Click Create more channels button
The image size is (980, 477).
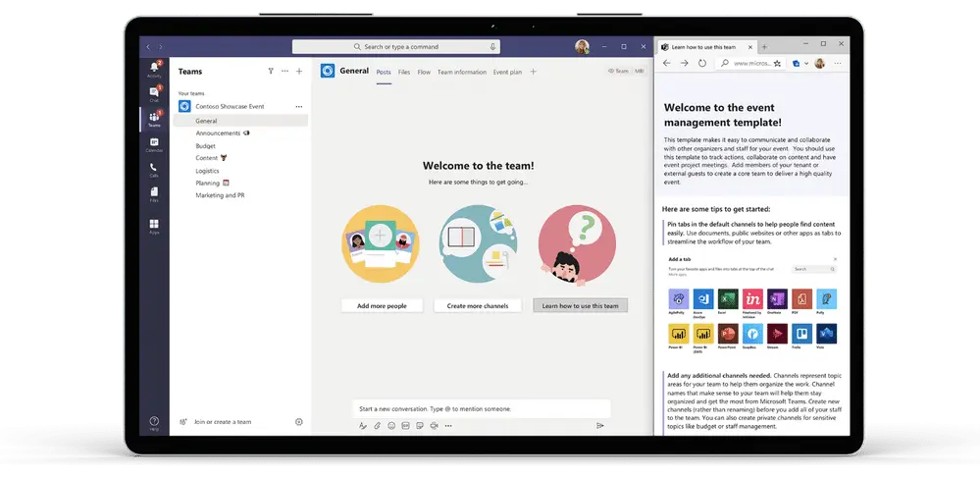coord(478,305)
